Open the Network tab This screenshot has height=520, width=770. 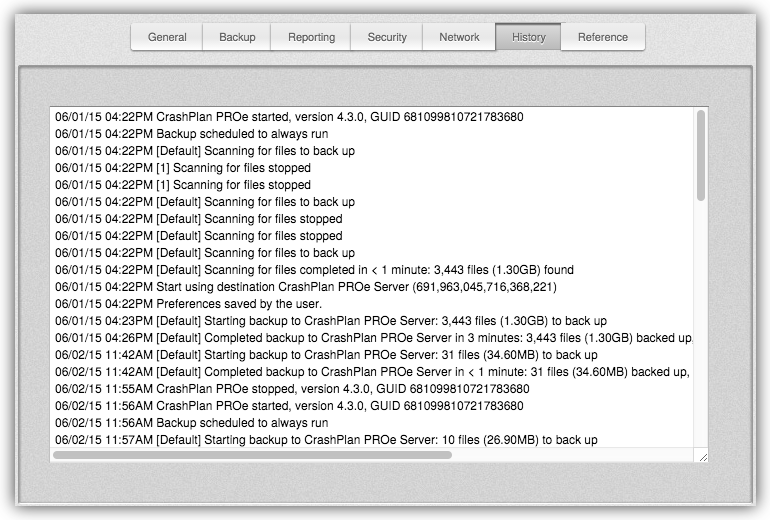pyautogui.click(x=459, y=37)
